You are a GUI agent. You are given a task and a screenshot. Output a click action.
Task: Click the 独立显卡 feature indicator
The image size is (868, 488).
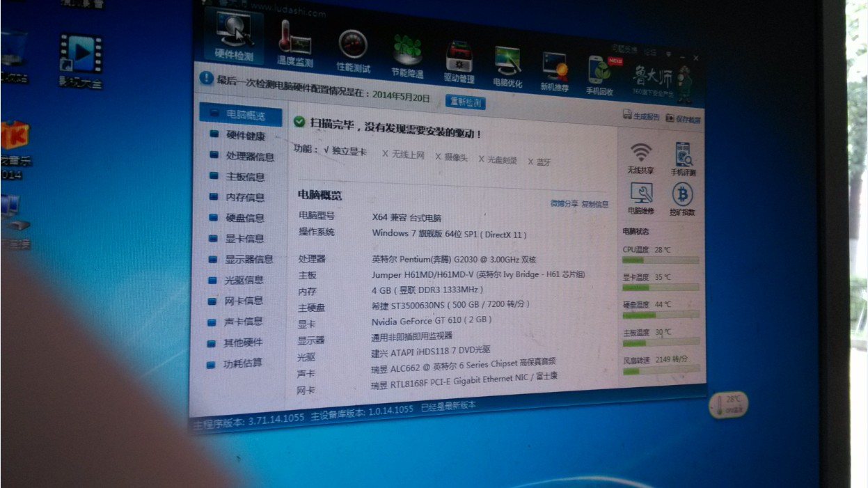345,151
